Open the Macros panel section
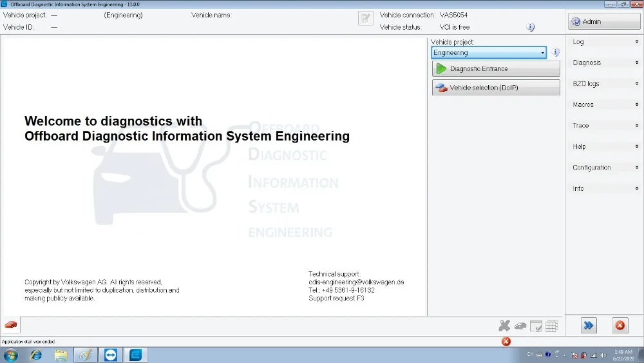 [605, 104]
